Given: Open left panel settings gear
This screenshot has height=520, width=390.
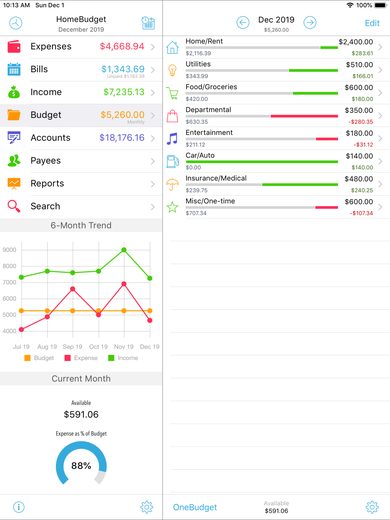Looking at the screenshot, I should 146,507.
